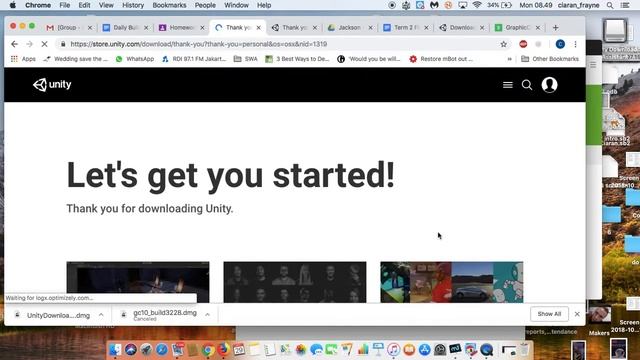Open 'Would you be will bookmark

(x=369, y=59)
